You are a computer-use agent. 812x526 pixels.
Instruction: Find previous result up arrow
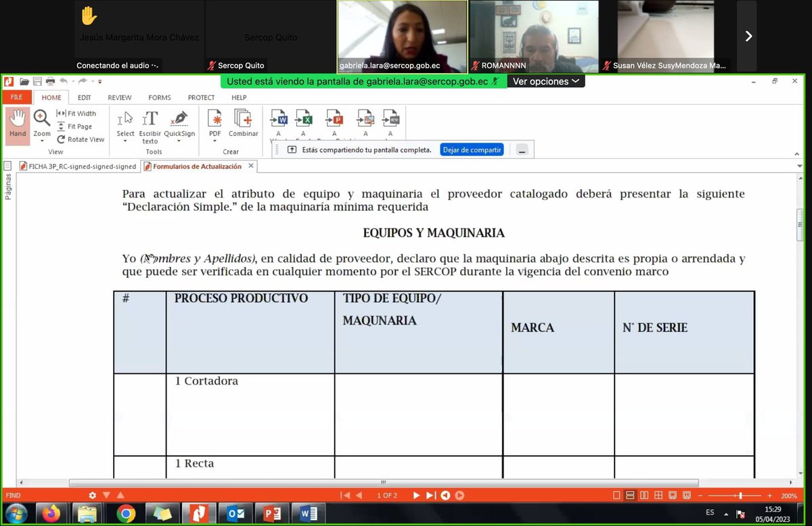[120, 496]
